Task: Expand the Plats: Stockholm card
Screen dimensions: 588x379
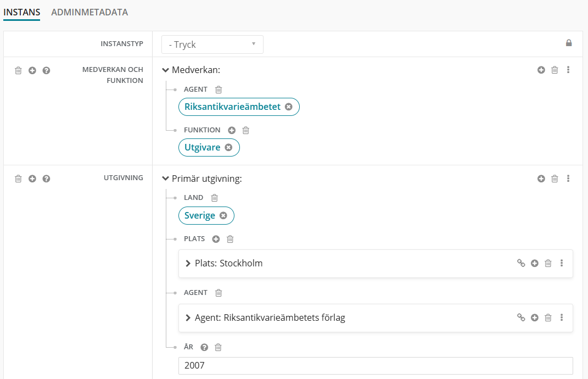Action: (x=188, y=264)
